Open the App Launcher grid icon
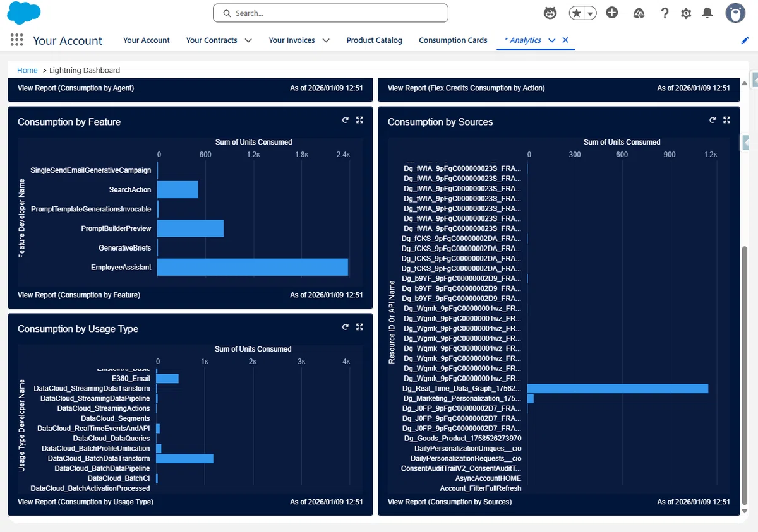 point(17,40)
